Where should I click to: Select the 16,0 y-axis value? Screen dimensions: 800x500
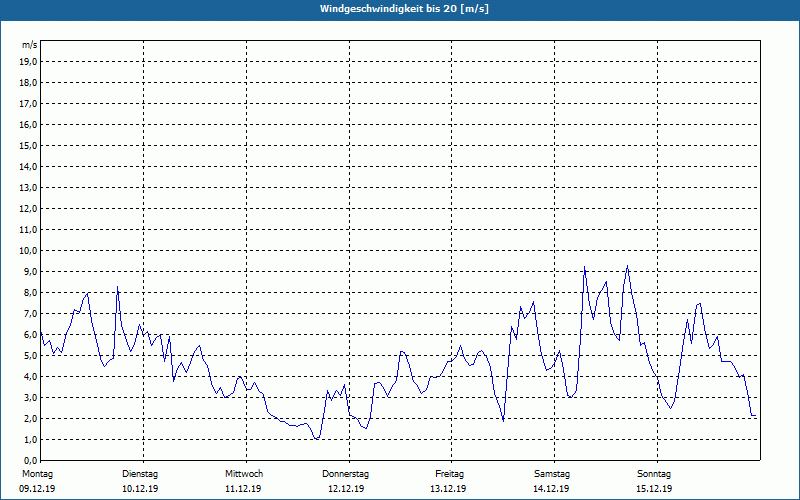coord(28,124)
